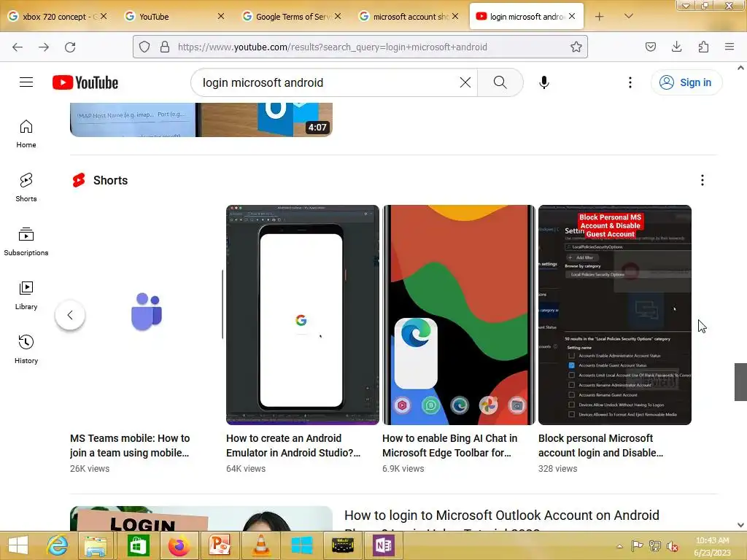Viewport: 747px width, 560px height.
Task: Bookmark this page with star icon
Action: click(x=576, y=47)
